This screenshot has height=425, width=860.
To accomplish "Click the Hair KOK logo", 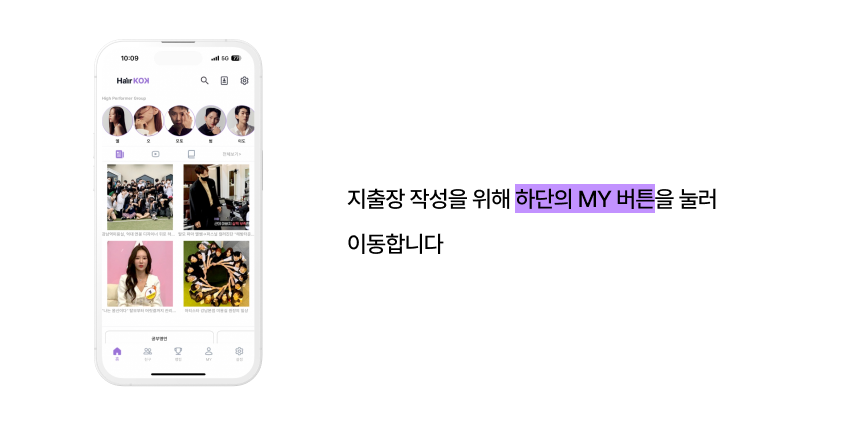I will tap(133, 81).
